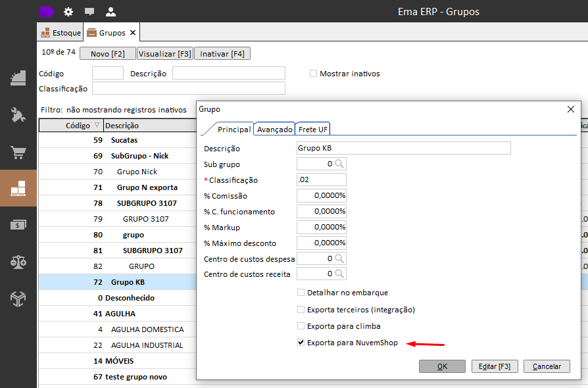Click the Inativar [F4] button
588x388 pixels.
coord(222,54)
